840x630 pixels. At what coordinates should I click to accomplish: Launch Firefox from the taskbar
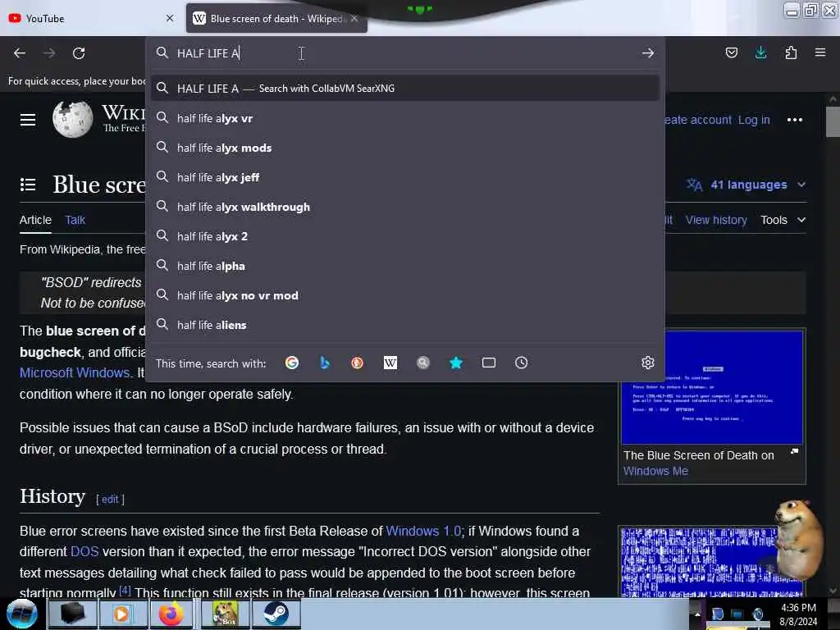click(x=171, y=614)
